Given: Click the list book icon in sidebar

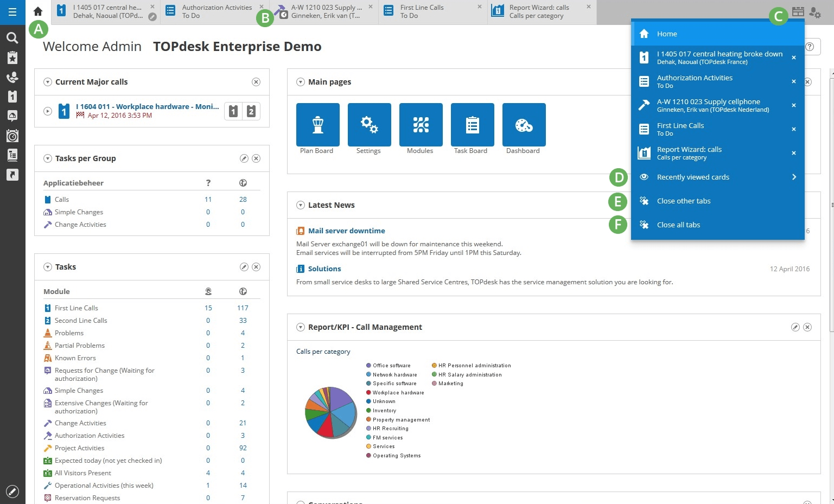Looking at the screenshot, I should click(x=12, y=155).
